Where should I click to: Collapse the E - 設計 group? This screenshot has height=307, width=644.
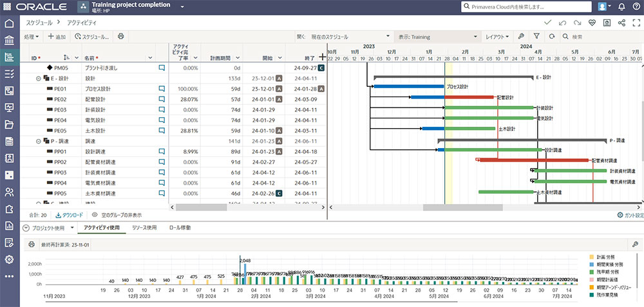point(39,78)
